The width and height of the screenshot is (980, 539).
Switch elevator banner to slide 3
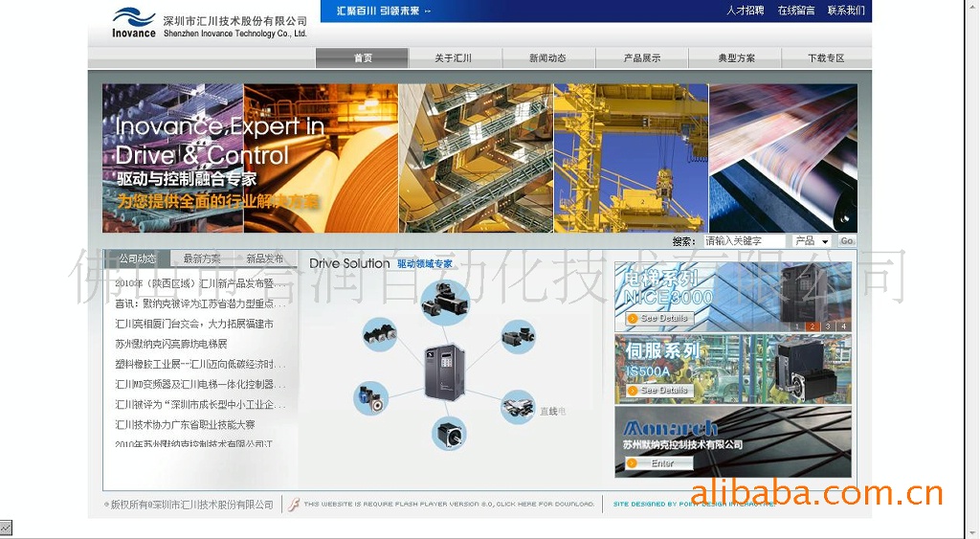(828, 326)
